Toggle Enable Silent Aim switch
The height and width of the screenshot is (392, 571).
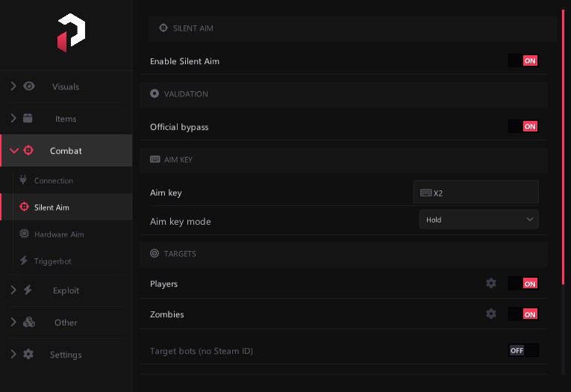point(523,60)
